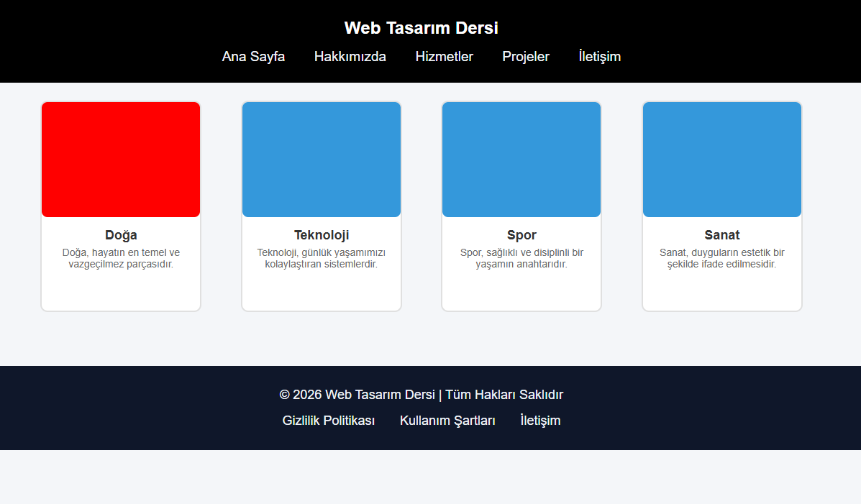Select the Teknoloji card heading
The width and height of the screenshot is (861, 504).
coord(322,235)
